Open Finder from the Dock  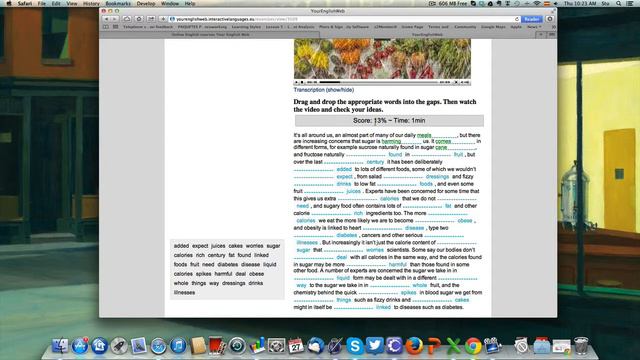coord(60,346)
